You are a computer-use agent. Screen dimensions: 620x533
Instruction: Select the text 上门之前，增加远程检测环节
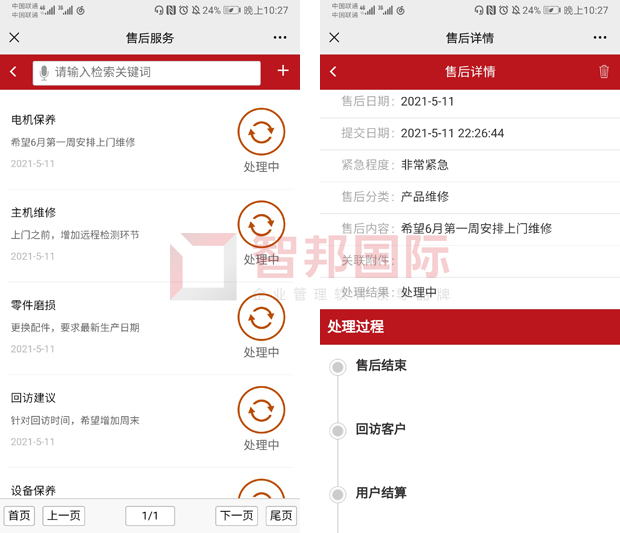click(75, 235)
